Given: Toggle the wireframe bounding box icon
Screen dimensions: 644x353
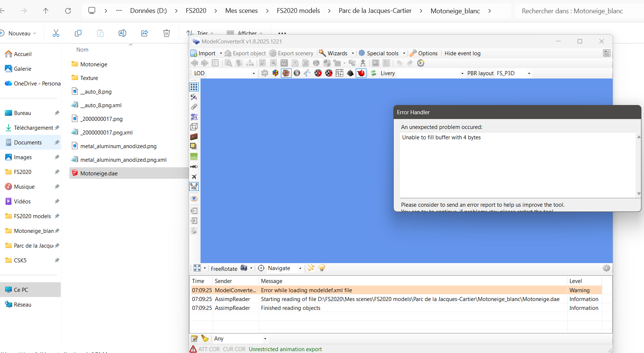Looking at the screenshot, I should coord(194,127).
